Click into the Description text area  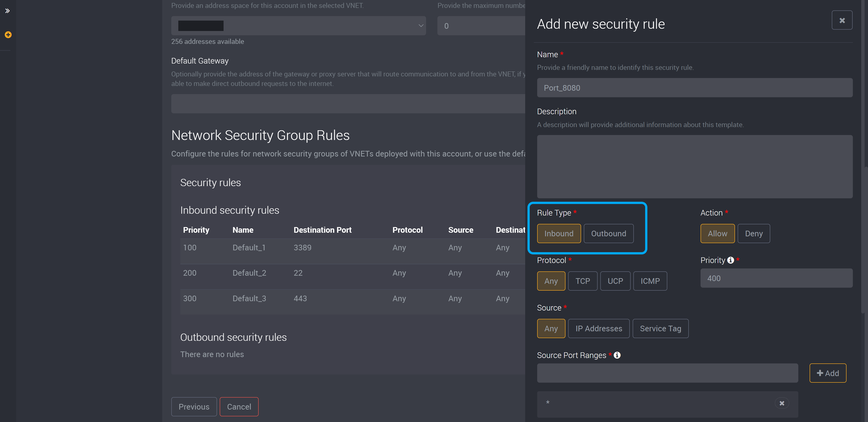tap(695, 167)
